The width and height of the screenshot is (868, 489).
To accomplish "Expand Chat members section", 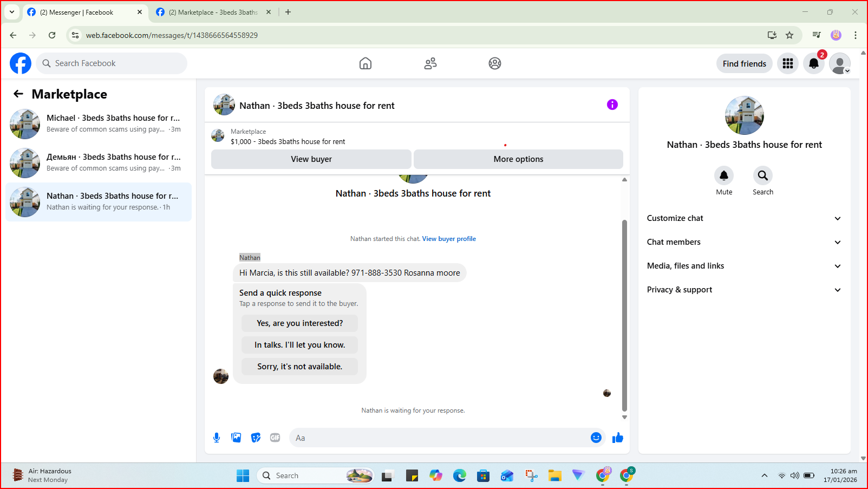I will (745, 242).
